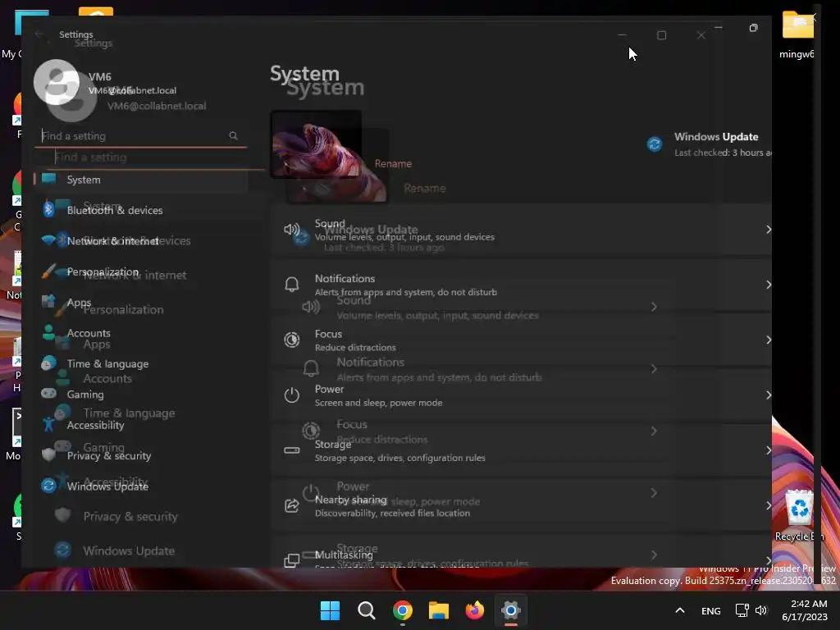Viewport: 840px width, 630px height.
Task: Click the Wi-Fi network icon in sidebar
Action: (48, 240)
